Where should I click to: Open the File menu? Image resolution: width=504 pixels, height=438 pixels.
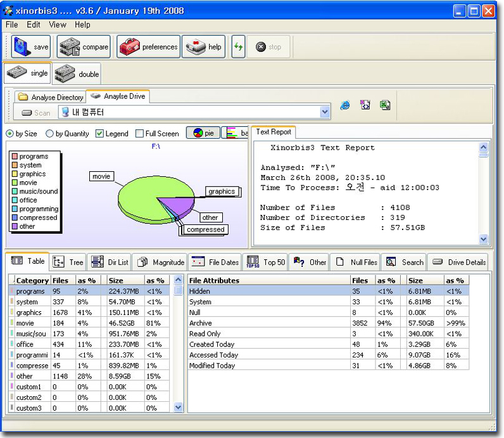(12, 25)
